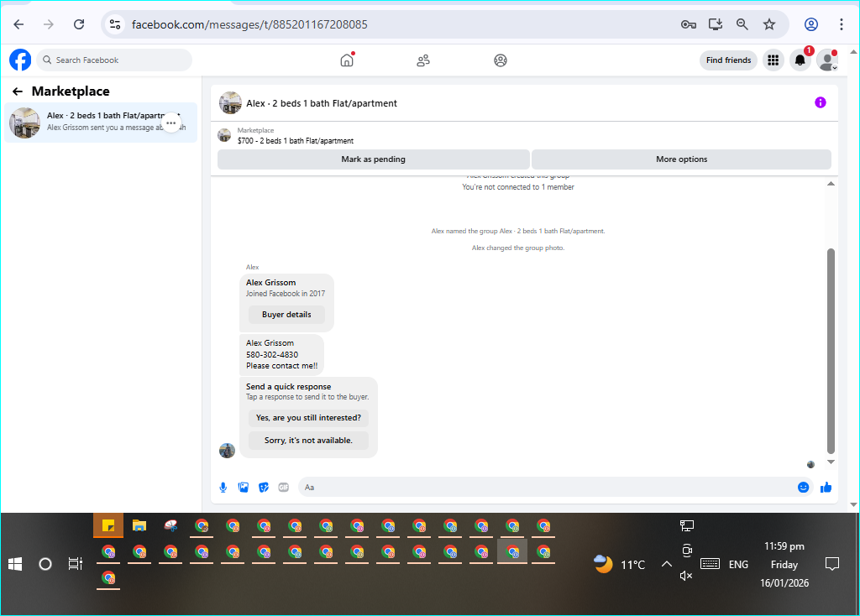
Task: Reload the page with browser refresh
Action: pyautogui.click(x=79, y=24)
